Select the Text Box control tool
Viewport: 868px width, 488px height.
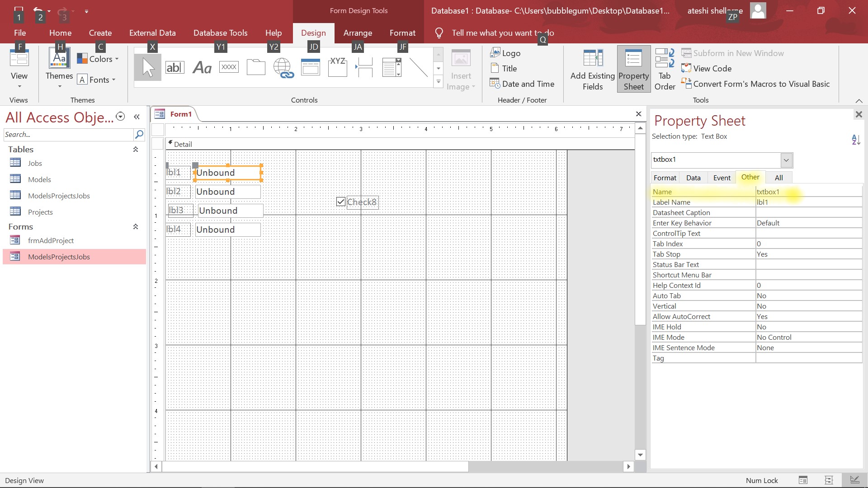click(x=175, y=67)
